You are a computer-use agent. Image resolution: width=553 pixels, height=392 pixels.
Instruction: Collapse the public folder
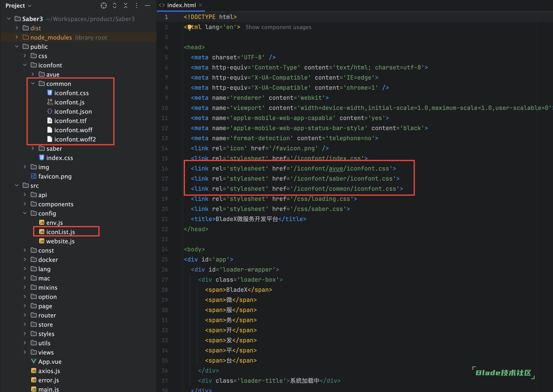(x=17, y=46)
